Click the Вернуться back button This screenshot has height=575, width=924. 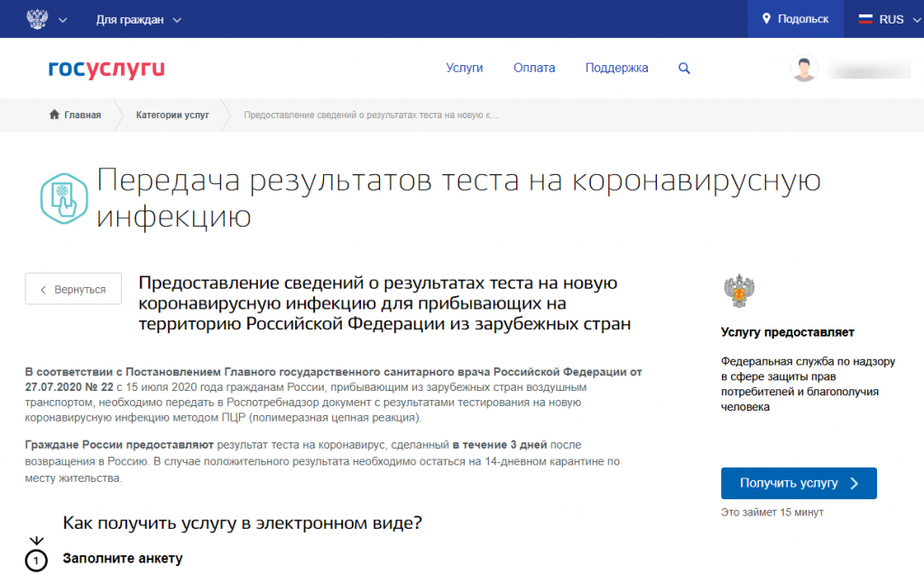point(73,289)
